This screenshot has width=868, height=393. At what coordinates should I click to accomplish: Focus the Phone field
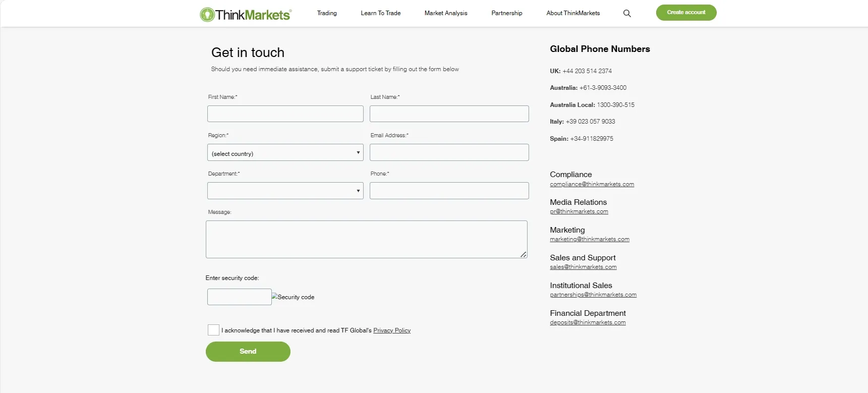pos(449,191)
